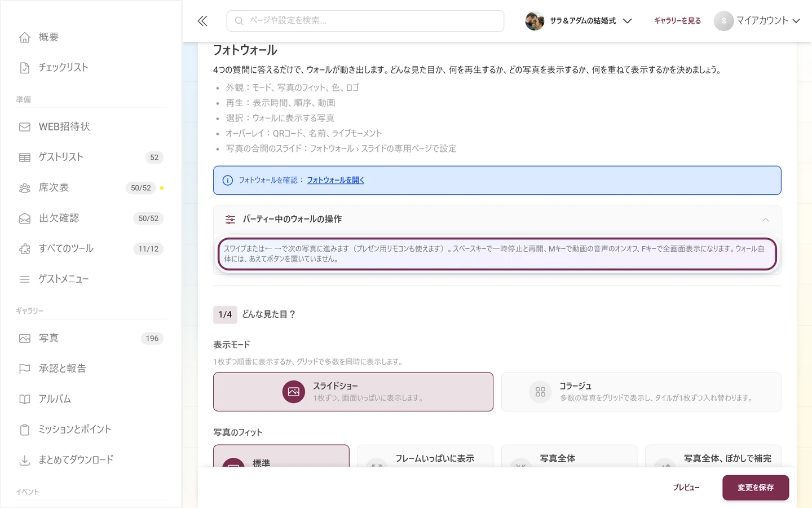Select 写真全体、ぼかしで補完 photo fit

click(x=713, y=456)
